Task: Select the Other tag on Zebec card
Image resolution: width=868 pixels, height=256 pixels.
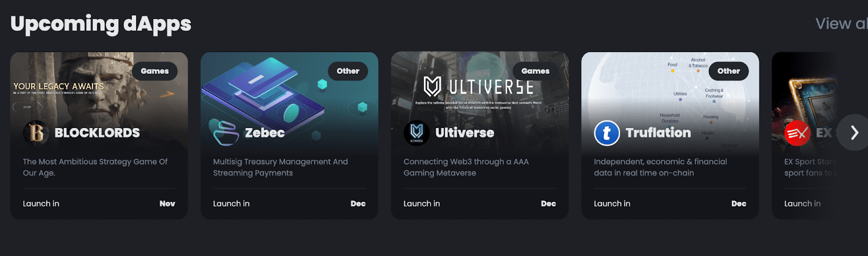Action: click(348, 71)
